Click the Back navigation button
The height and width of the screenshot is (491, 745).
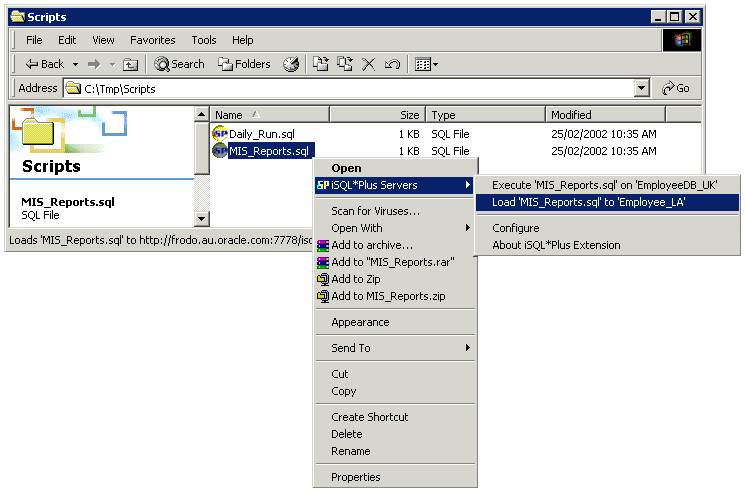coord(43,64)
